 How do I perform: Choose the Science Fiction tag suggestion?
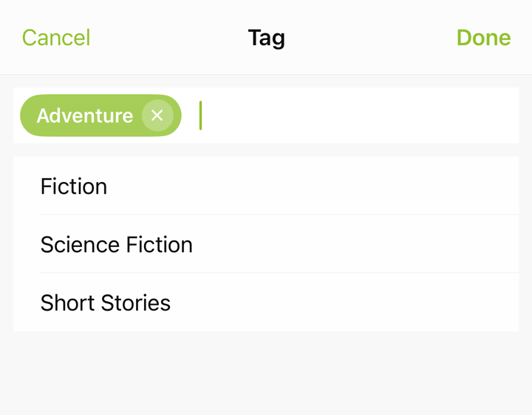point(266,244)
